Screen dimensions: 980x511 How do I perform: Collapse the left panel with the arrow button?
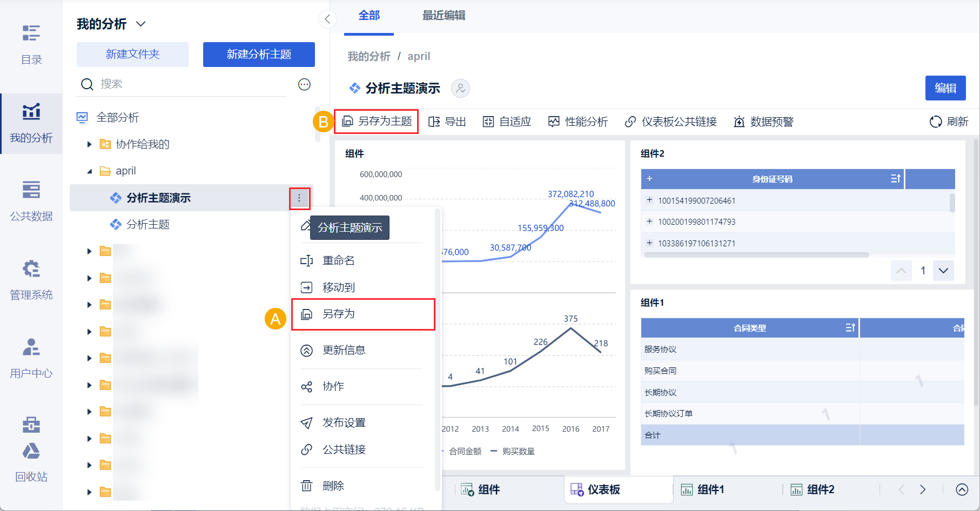[x=327, y=19]
